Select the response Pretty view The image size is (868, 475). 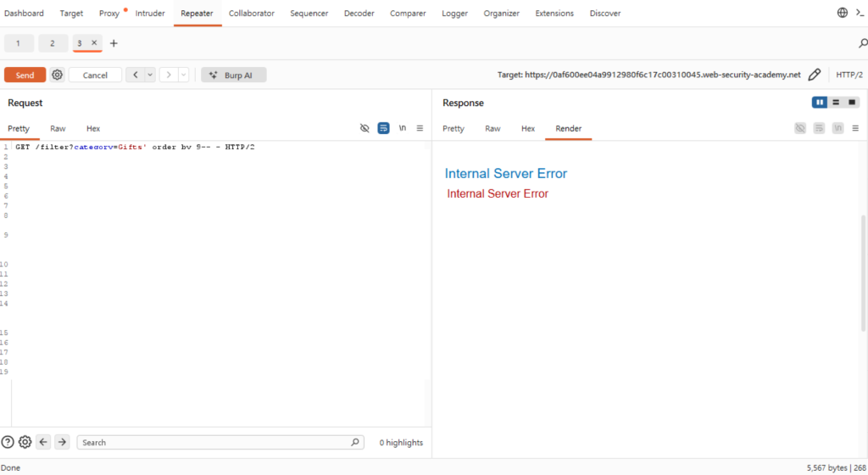click(453, 128)
